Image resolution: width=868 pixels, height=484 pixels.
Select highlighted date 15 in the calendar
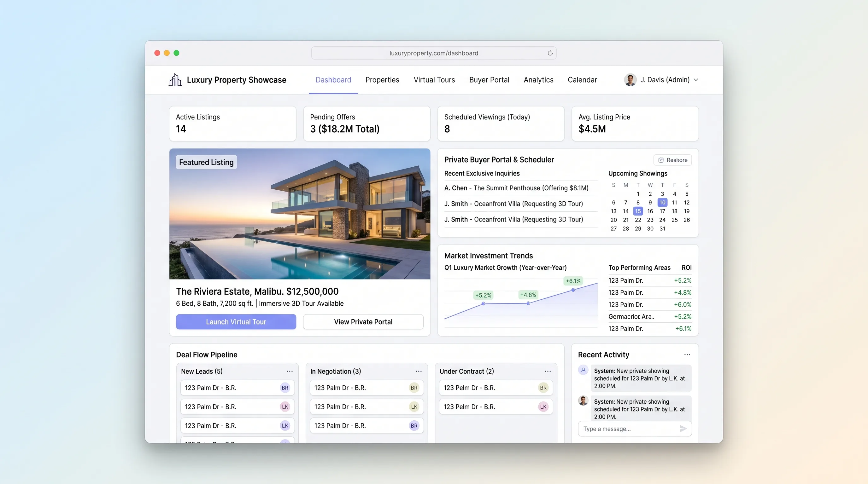click(x=637, y=211)
